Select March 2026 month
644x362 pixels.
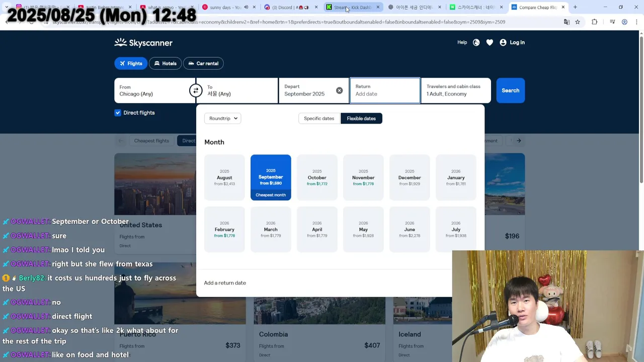(271, 229)
